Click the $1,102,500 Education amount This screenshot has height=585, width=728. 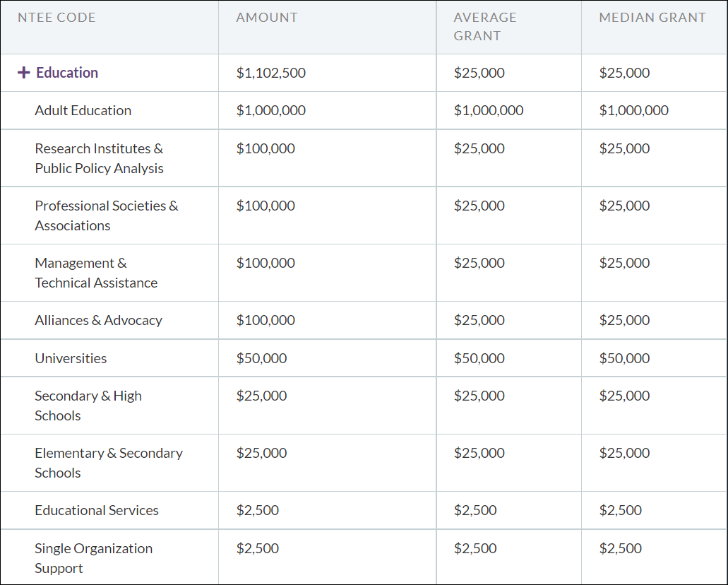pos(271,73)
